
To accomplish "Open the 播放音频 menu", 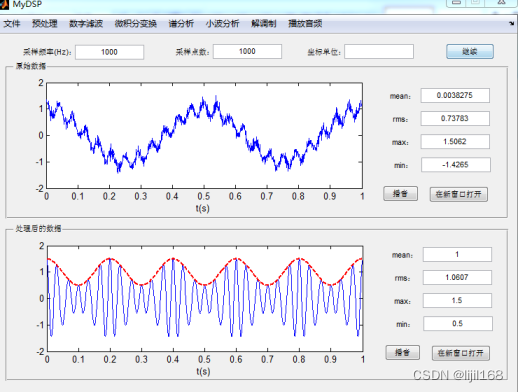I will point(305,24).
